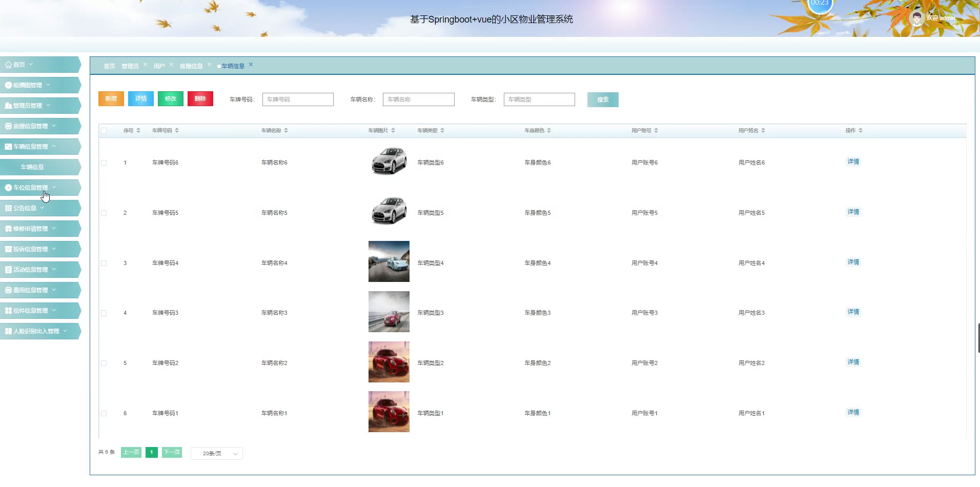This screenshot has height=487, width=980.
Task: Click the 轮播图管理 sidebar icon
Action: (x=8, y=85)
